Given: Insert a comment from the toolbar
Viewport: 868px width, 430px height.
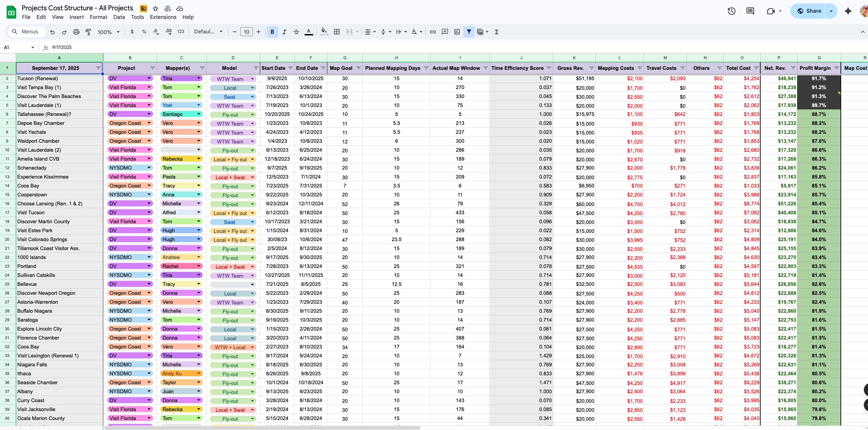Looking at the screenshot, I should click(445, 32).
